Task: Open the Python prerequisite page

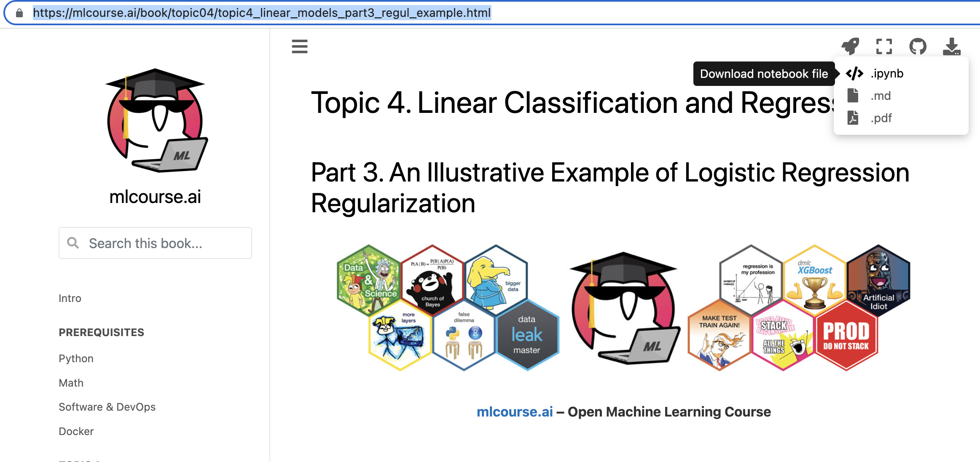Action: 76,358
